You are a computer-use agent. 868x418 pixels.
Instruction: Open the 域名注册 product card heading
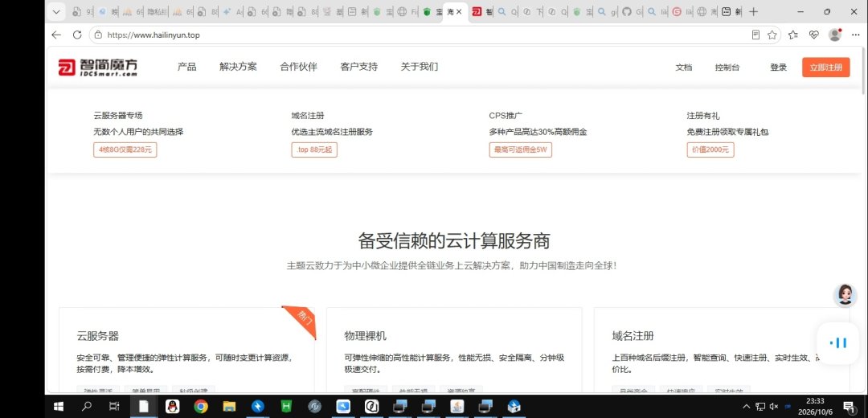(x=633, y=336)
